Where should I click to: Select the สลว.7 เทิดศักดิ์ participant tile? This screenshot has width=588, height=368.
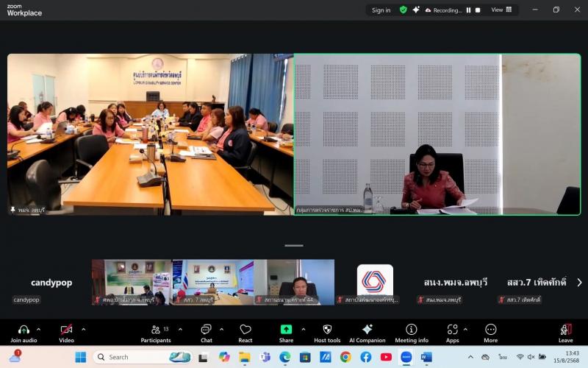click(x=537, y=283)
